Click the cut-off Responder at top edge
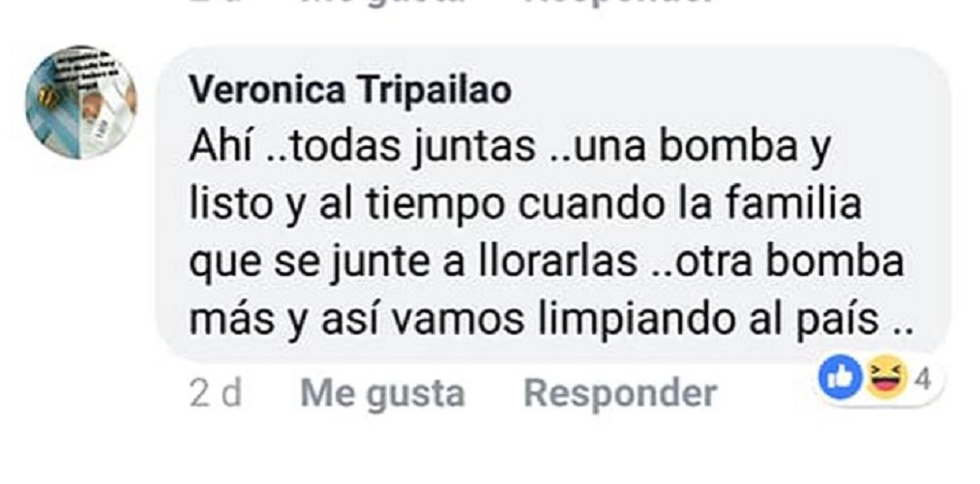The height and width of the screenshot is (484, 980). point(620,3)
